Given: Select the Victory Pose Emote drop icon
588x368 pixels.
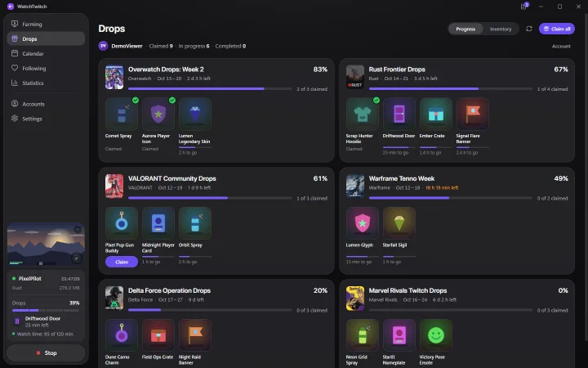Looking at the screenshot, I should coord(436,335).
